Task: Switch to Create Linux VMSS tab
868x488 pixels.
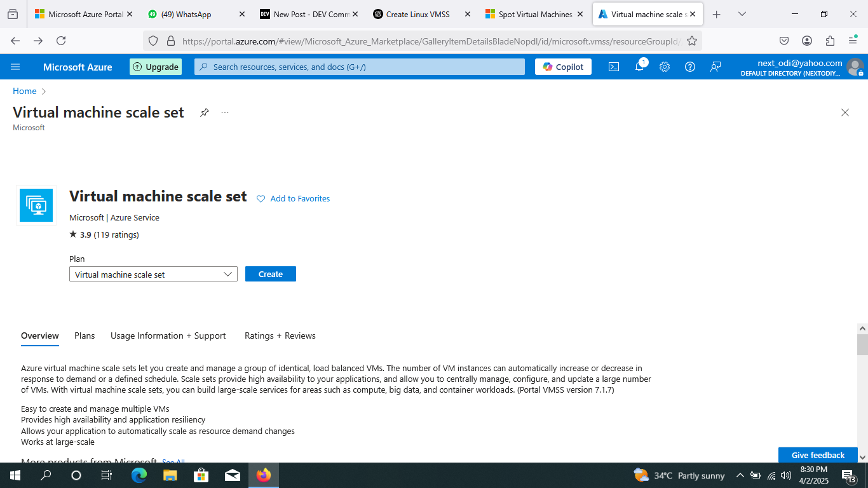Action: 423,14
